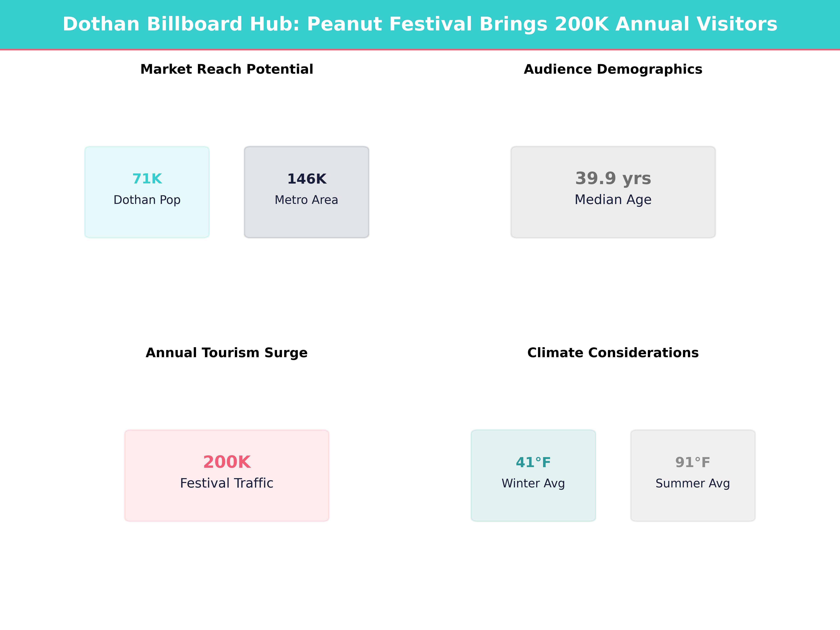This screenshot has height=630, width=840.
Task: Click the 91°F temperature value
Action: pos(693,462)
